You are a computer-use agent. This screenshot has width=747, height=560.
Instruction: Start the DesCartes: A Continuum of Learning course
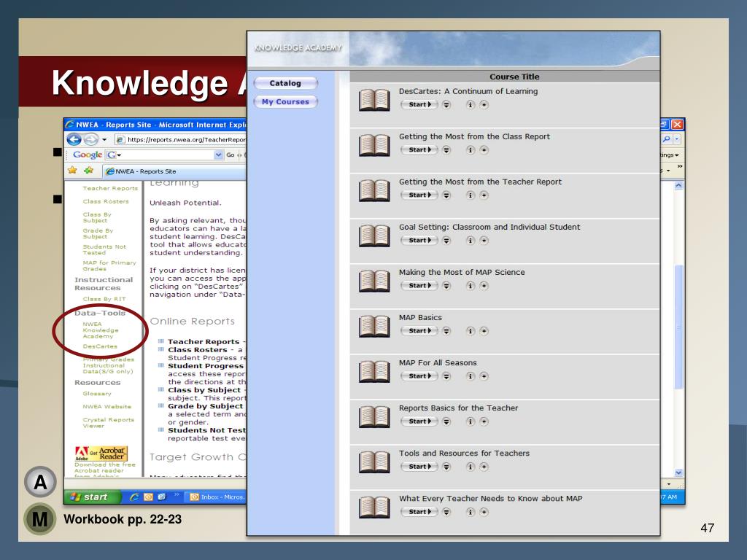tap(419, 105)
